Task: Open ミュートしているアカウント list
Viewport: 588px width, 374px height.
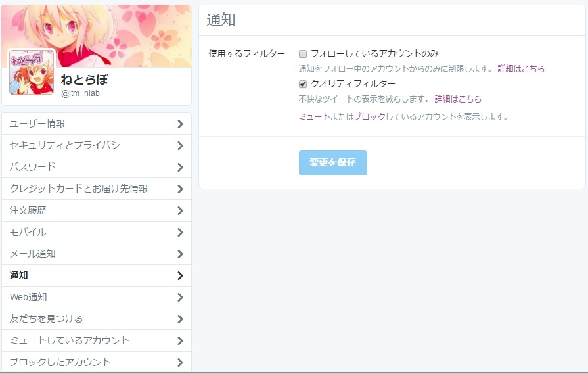Action: [x=97, y=340]
